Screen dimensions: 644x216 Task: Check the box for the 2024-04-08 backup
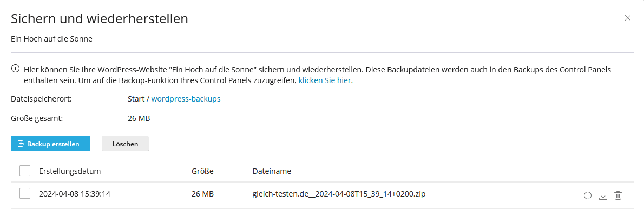(x=25, y=193)
